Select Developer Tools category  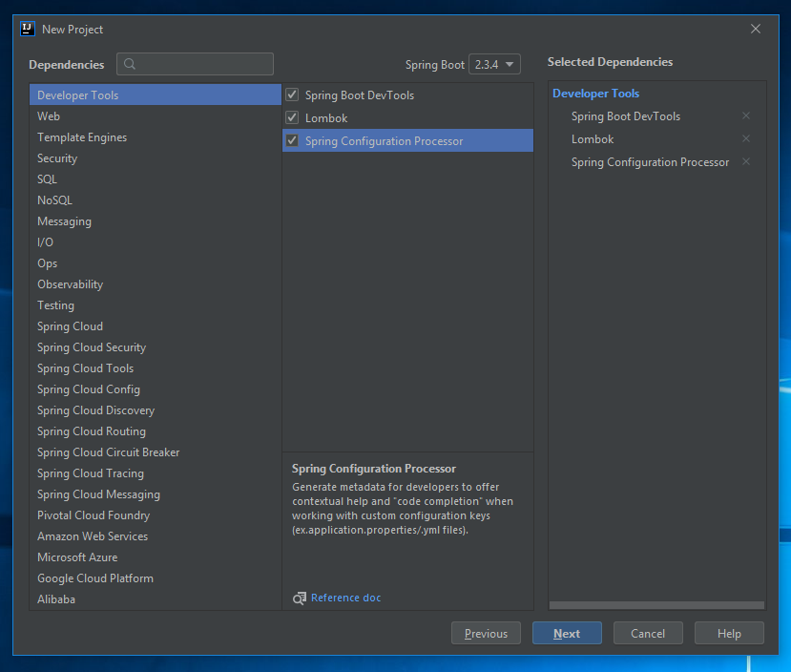coord(156,94)
